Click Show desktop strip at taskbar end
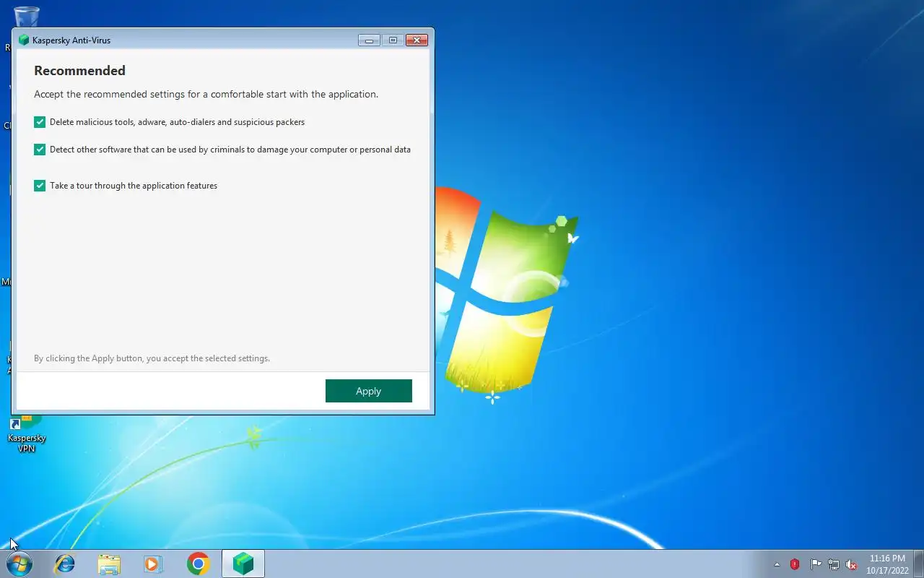 tap(919, 564)
